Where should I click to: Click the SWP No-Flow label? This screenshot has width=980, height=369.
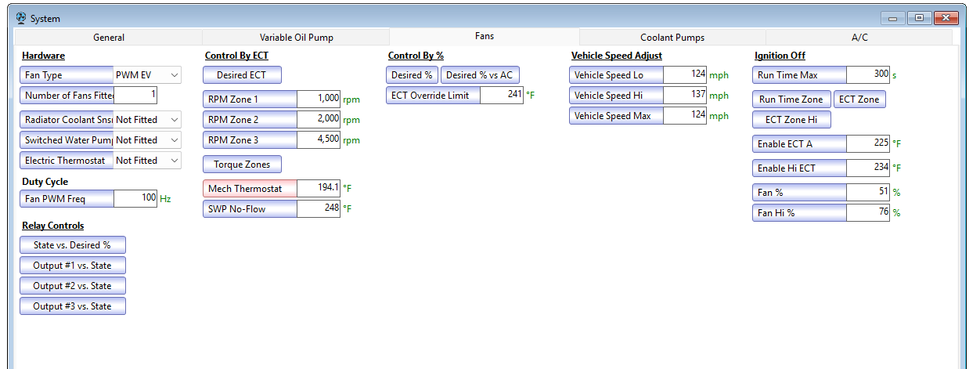point(250,209)
